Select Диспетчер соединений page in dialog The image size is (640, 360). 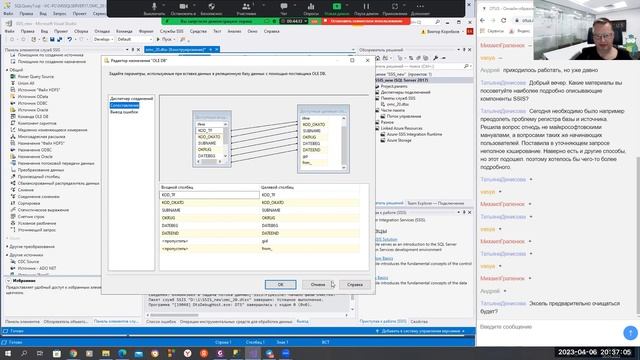[131, 98]
